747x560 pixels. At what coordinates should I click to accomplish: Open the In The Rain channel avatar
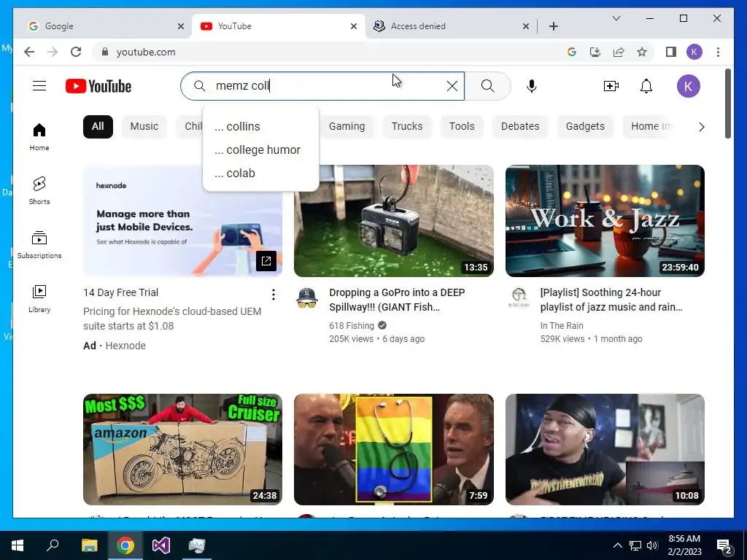[519, 297]
